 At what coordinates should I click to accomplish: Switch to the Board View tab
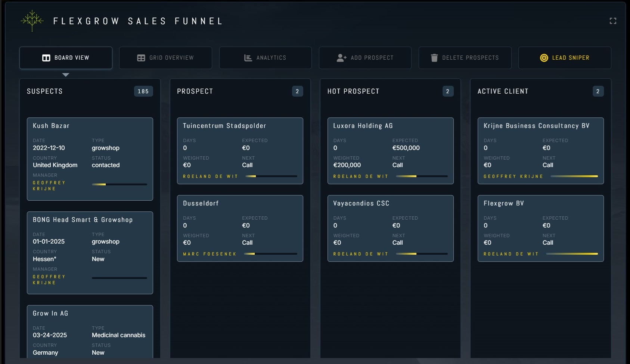coord(66,58)
